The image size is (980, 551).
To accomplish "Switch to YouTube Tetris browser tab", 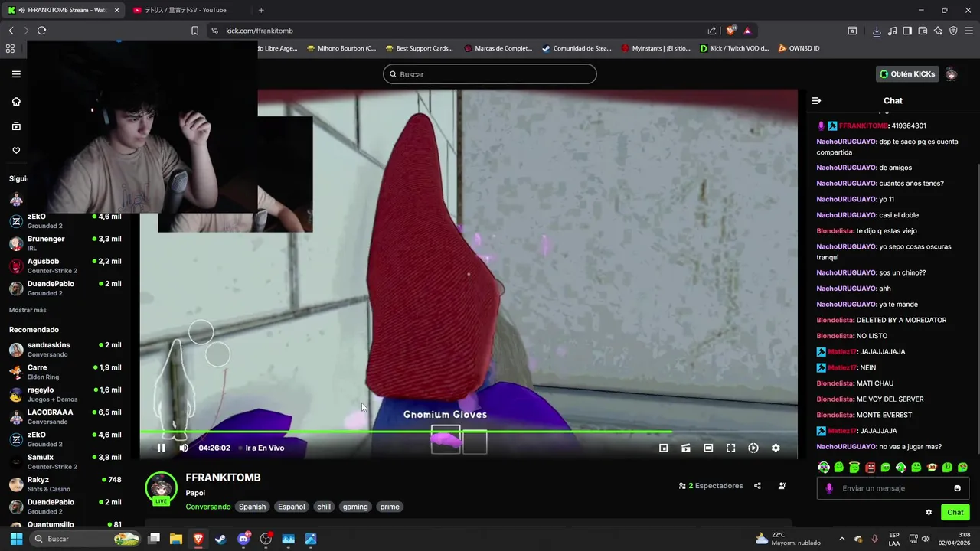I will click(188, 10).
